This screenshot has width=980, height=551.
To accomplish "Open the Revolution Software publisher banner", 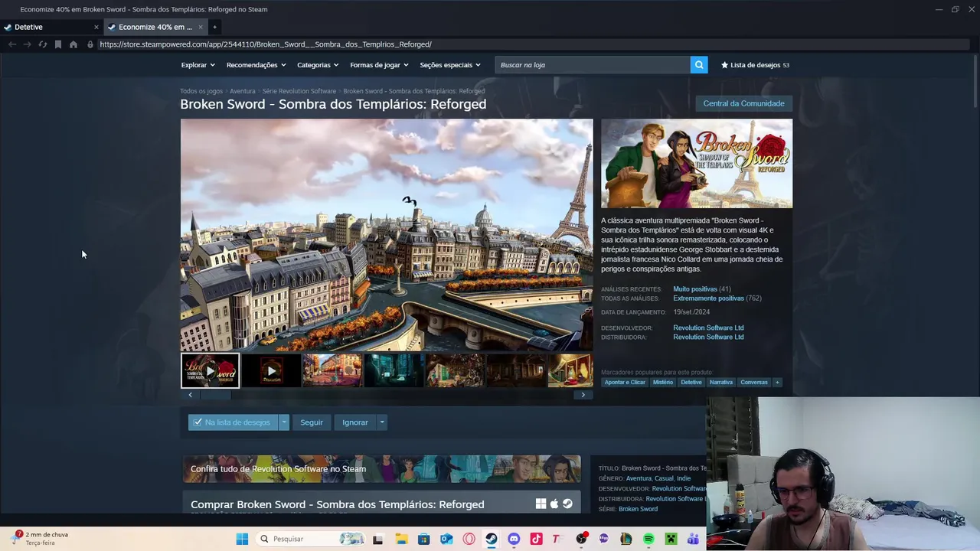I will (382, 469).
